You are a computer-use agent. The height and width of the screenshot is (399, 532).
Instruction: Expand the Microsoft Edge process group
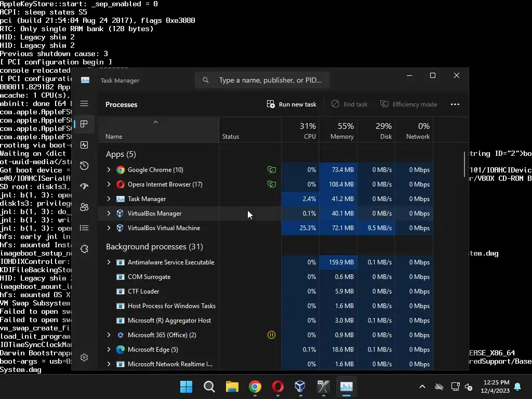pyautogui.click(x=109, y=350)
